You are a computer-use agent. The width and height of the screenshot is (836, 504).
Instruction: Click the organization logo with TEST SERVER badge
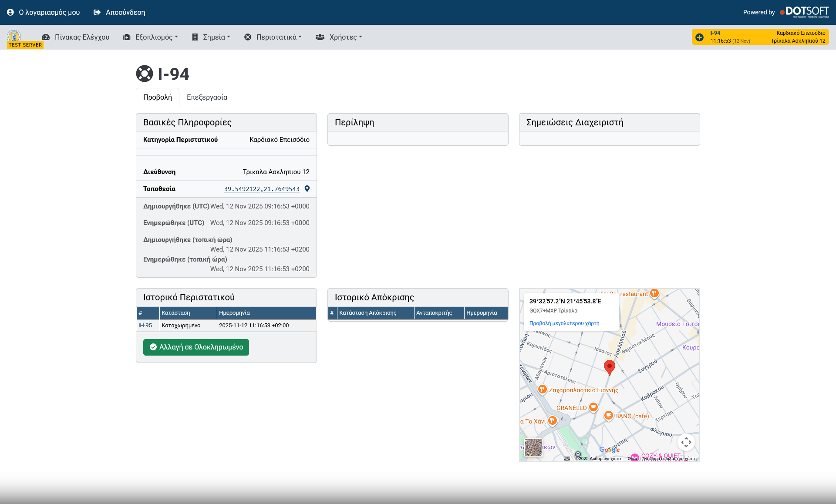pos(14,37)
